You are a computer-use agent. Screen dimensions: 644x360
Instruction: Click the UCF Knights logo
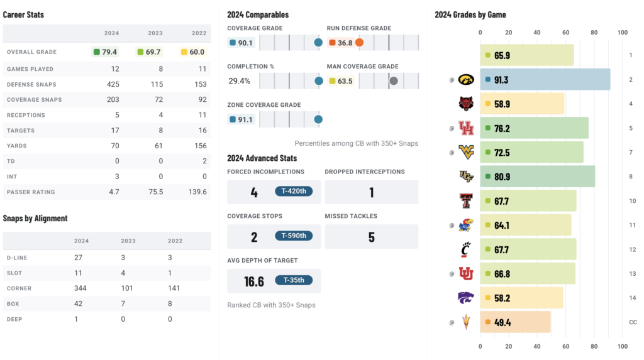pyautogui.click(x=466, y=177)
